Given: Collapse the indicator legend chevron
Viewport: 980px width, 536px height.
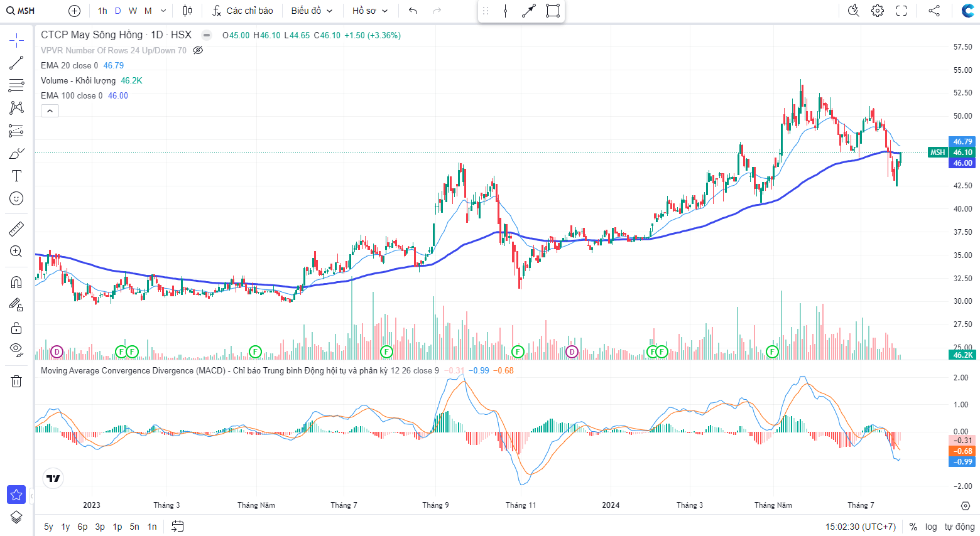Looking at the screenshot, I should point(50,110).
